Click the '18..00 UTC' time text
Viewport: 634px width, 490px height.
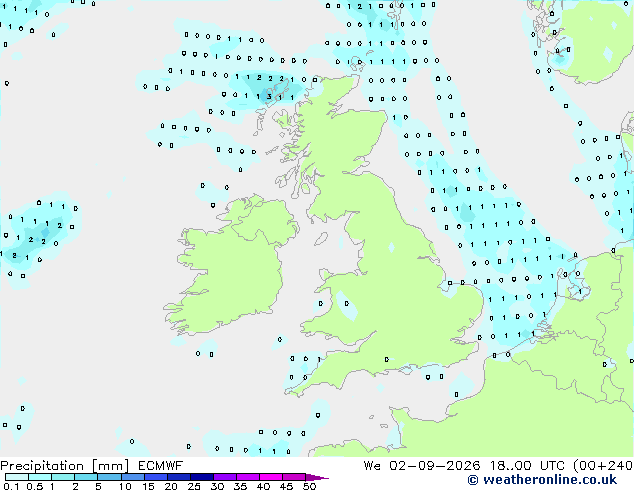pos(527,466)
